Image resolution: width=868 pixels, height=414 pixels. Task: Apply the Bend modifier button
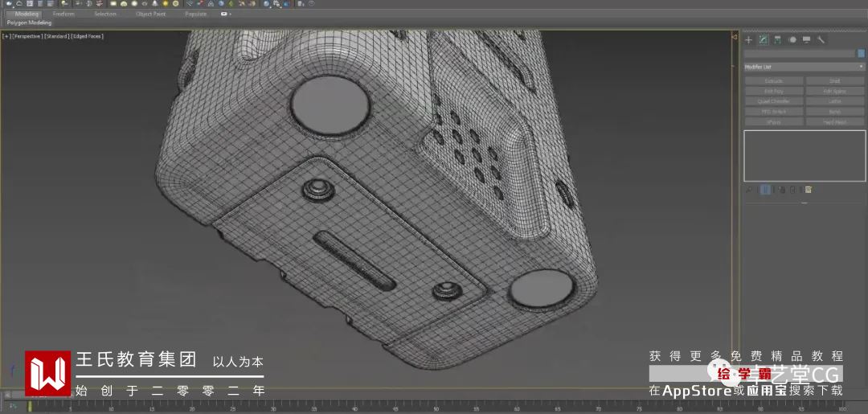click(x=835, y=112)
